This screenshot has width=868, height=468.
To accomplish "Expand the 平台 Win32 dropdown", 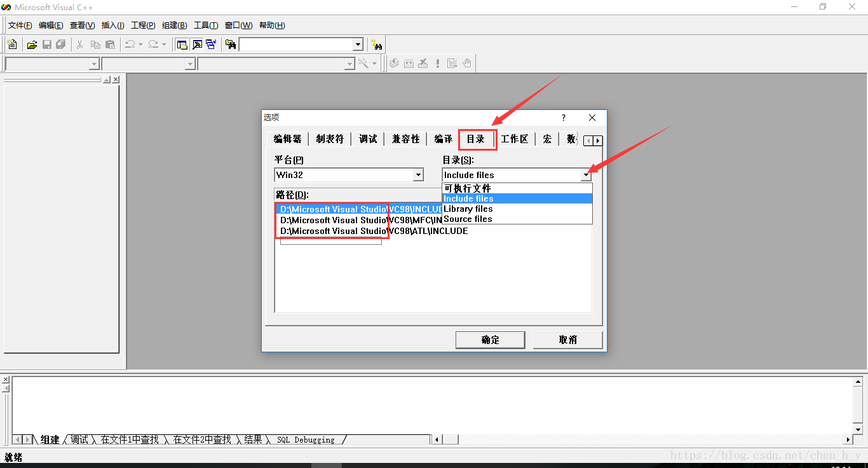I will coord(418,175).
